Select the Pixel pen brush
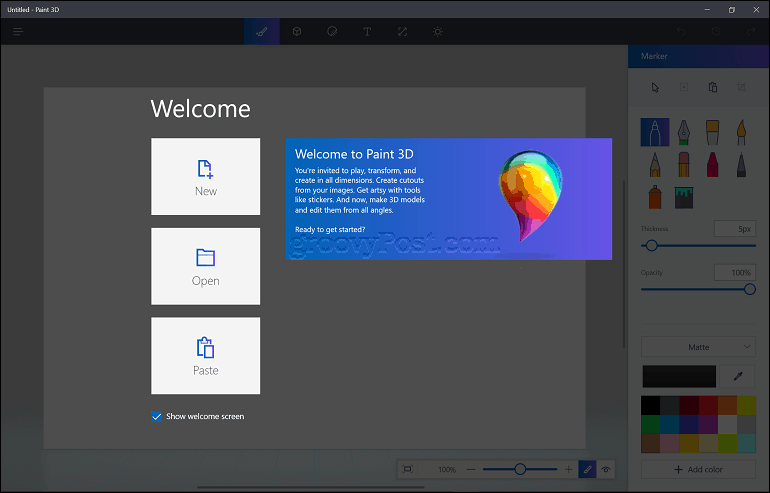 (742, 164)
